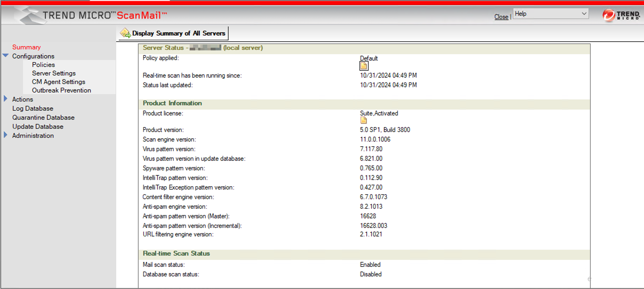644x289 pixels.
Task: Click the Configurations label in sidebar
Action: (33, 56)
